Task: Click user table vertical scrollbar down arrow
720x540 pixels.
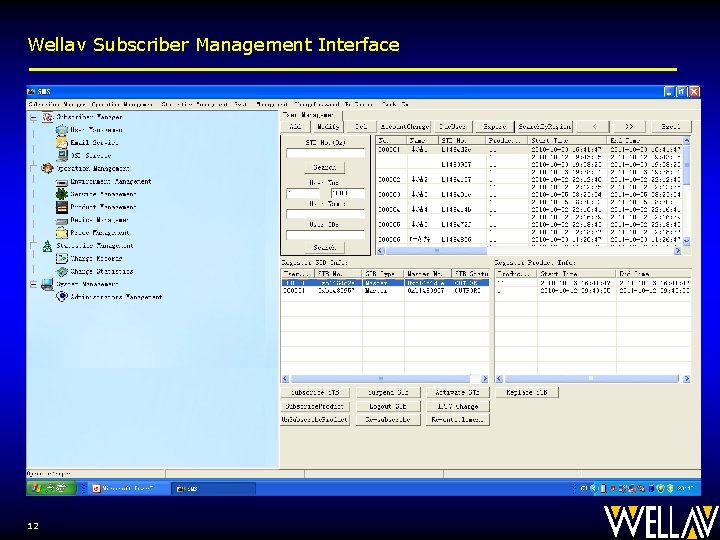Action: (x=686, y=241)
